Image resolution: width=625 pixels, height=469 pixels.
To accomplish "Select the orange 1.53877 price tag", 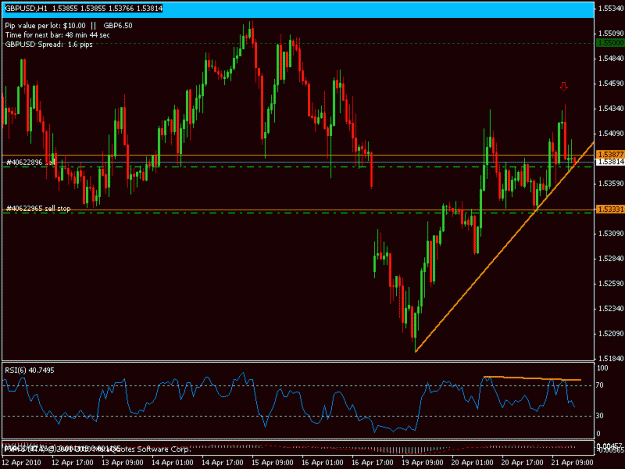I will click(610, 154).
